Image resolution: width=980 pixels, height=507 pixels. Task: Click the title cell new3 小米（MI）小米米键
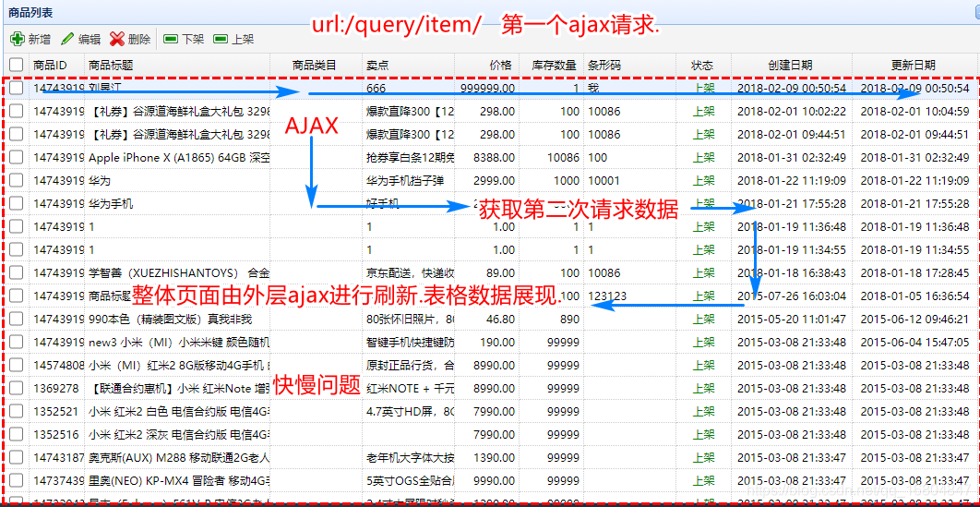(x=179, y=343)
